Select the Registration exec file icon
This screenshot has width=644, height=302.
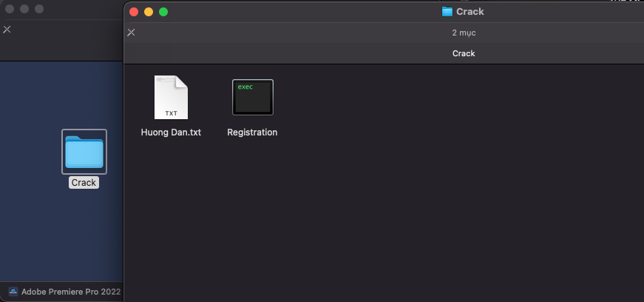coord(253,97)
